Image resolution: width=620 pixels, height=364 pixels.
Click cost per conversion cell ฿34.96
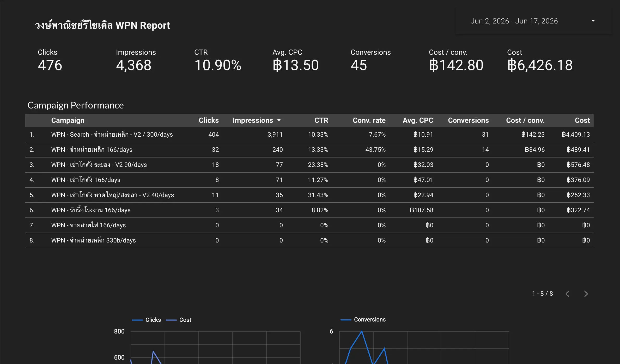click(535, 150)
